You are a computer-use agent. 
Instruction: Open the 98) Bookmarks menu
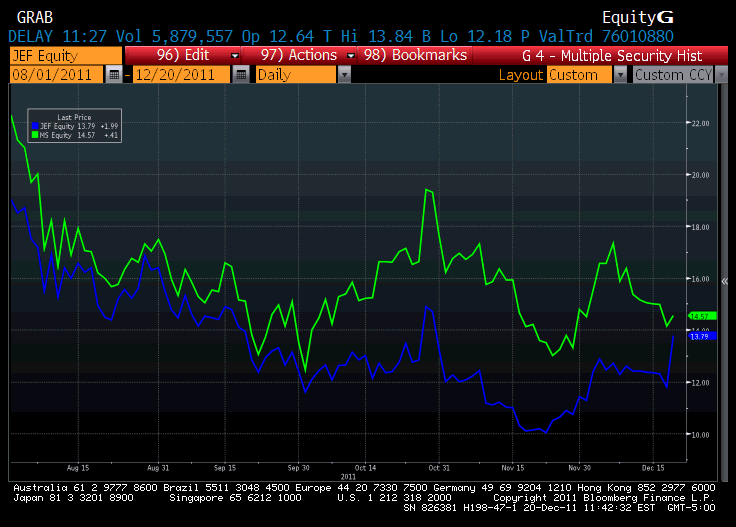tap(415, 55)
